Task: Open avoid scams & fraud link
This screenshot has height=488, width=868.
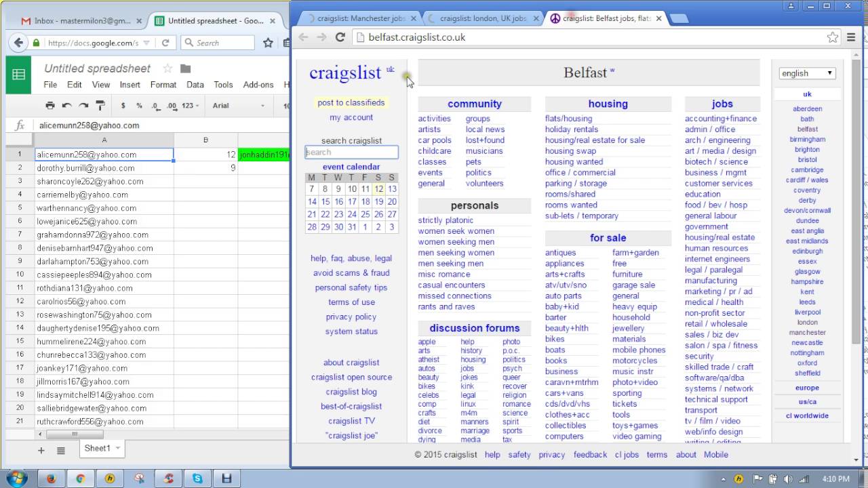Action: pyautogui.click(x=351, y=273)
